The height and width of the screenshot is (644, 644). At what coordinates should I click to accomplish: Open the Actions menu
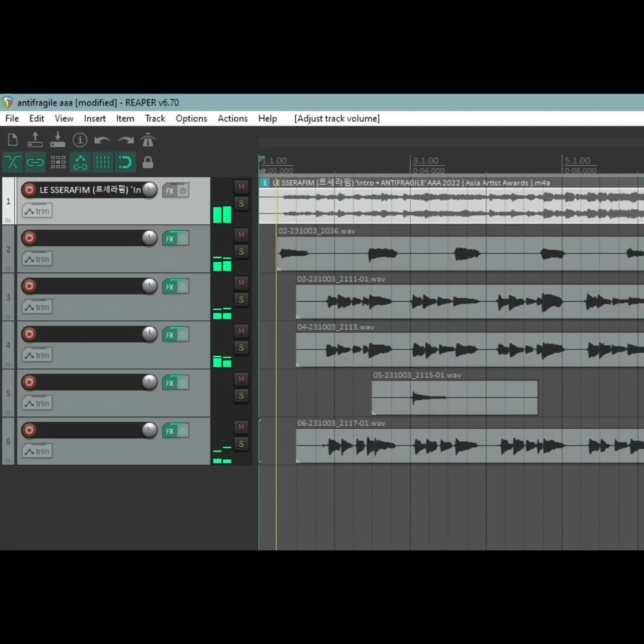pyautogui.click(x=232, y=119)
